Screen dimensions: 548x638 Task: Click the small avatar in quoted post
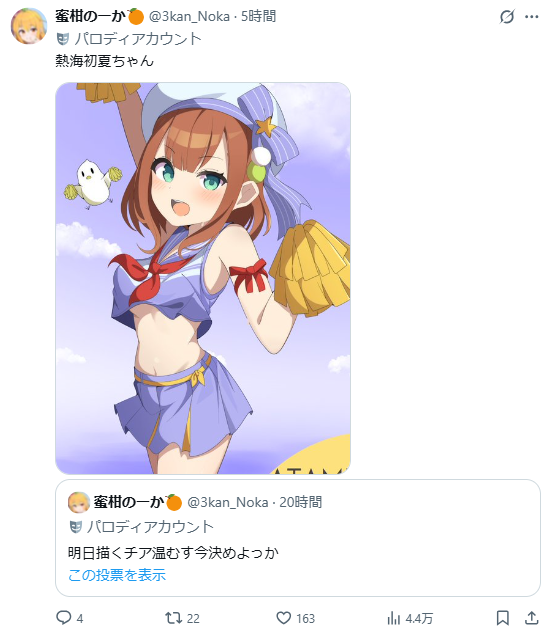coord(79,503)
